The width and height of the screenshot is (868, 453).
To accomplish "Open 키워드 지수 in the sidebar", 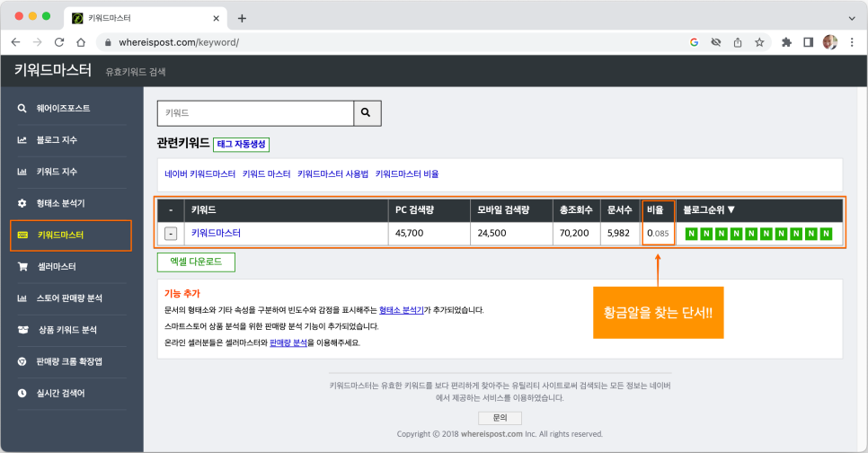I will [x=57, y=172].
